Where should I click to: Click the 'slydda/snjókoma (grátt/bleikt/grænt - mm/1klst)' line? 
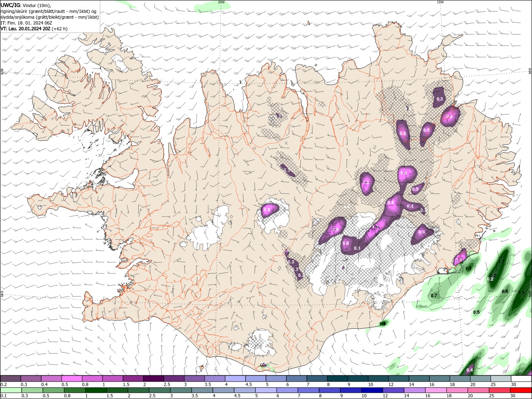pyautogui.click(x=49, y=17)
